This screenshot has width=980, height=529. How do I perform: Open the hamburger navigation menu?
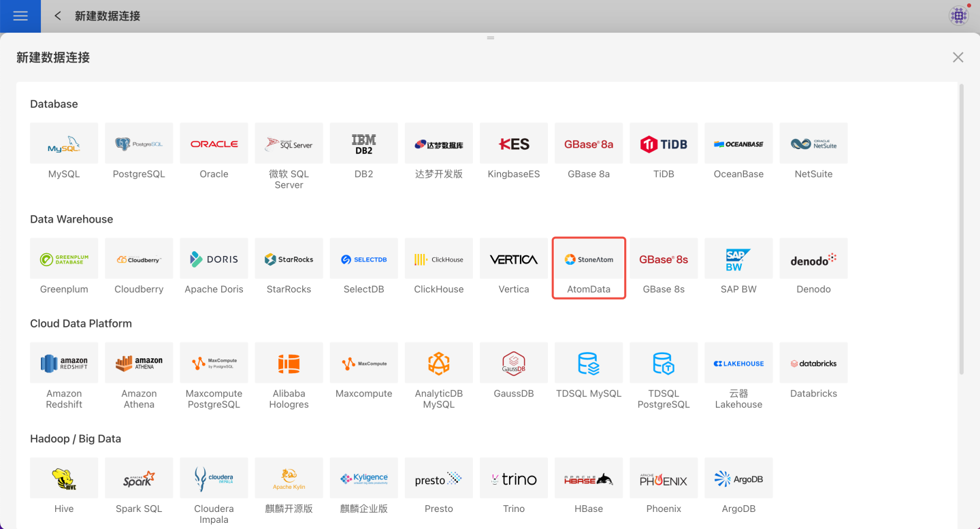(x=20, y=16)
